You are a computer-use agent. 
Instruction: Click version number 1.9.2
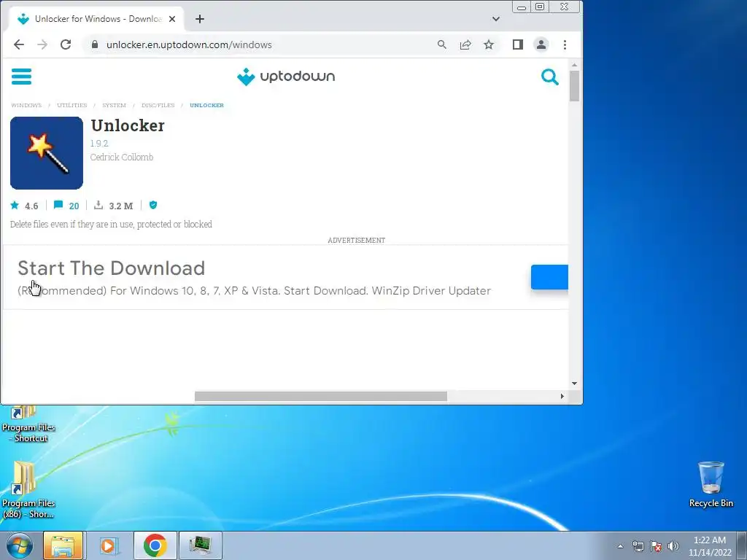coord(99,144)
